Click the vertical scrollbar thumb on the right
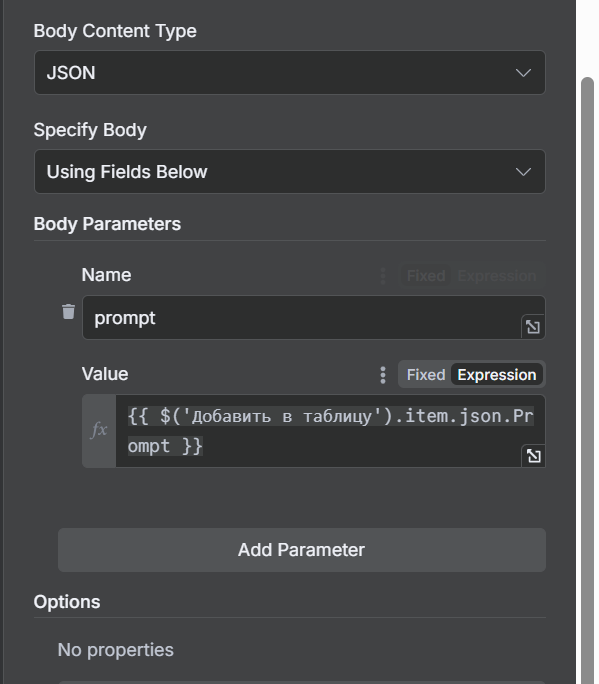Image resolution: width=599 pixels, height=684 pixels. coord(587,380)
